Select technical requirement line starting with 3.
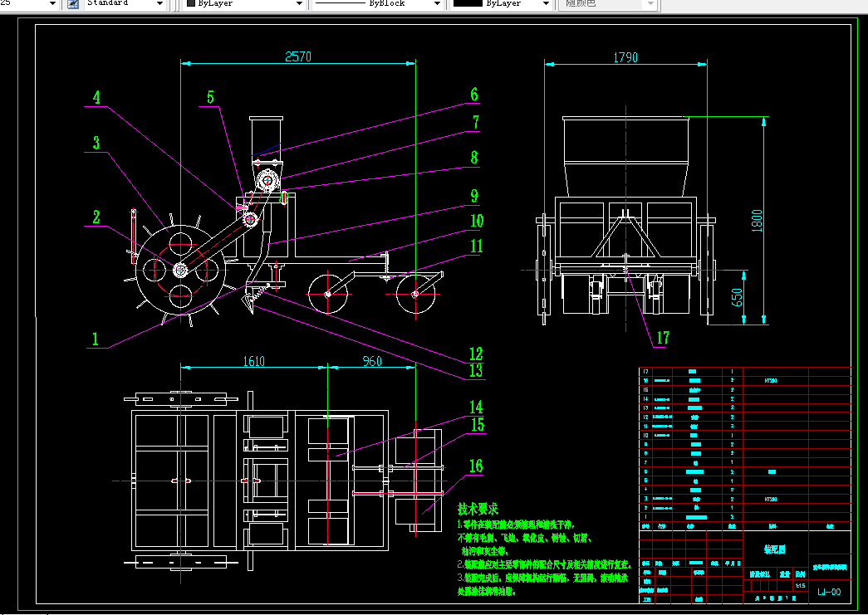Screen dimensions: 868x615 point(542,578)
